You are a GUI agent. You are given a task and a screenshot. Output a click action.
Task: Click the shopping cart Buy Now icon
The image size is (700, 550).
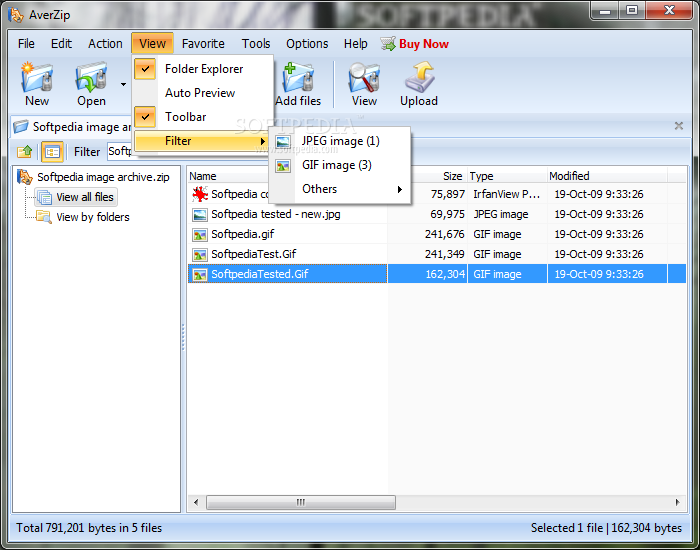pyautogui.click(x=388, y=44)
